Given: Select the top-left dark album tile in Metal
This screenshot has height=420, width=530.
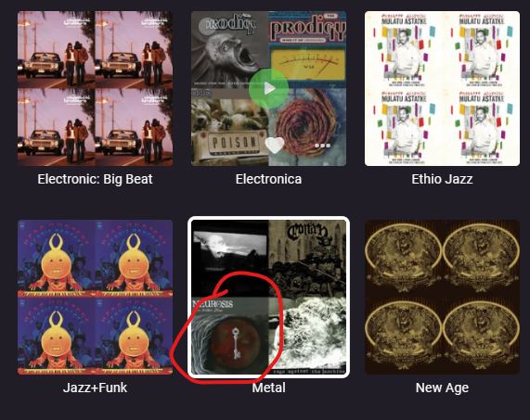Looking at the screenshot, I should [x=230, y=259].
